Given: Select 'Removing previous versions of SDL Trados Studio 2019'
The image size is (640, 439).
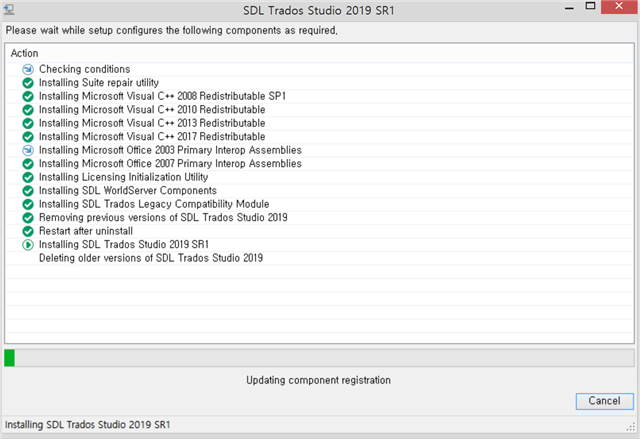Looking at the screenshot, I should (x=163, y=217).
